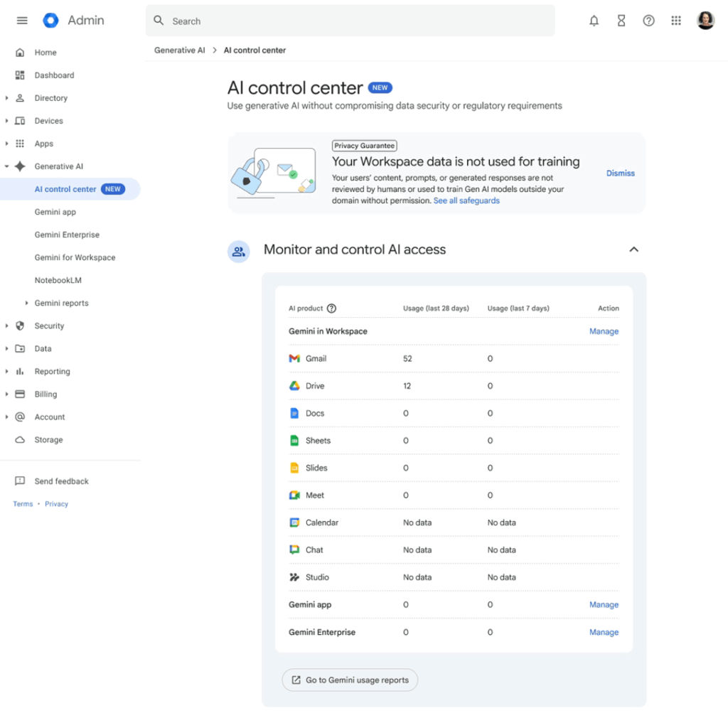Click the Sheets icon in table
The image size is (728, 713).
coord(294,441)
